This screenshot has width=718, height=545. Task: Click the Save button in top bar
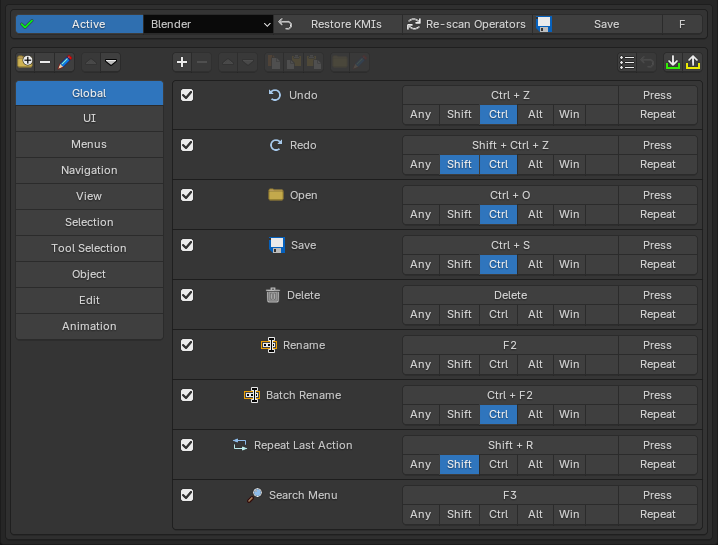598,24
